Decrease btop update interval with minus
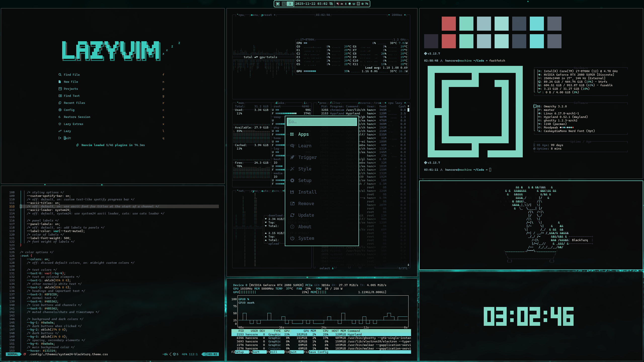644x362 pixels. pyautogui.click(x=389, y=15)
